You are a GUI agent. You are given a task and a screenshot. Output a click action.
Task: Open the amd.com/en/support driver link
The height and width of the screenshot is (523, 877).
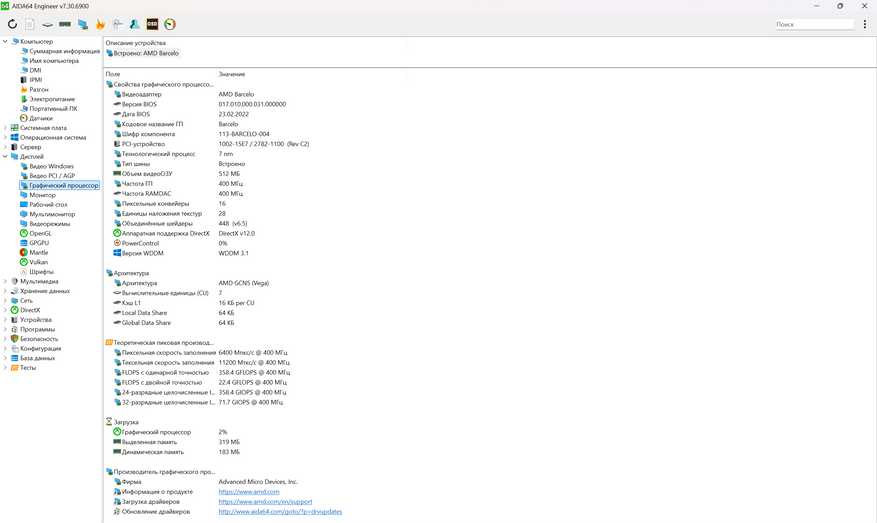[x=265, y=502]
